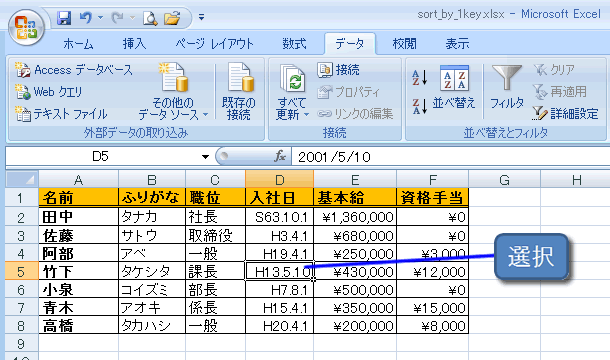Click header cell 名前
Viewport: 610px width, 360px height.
79,198
